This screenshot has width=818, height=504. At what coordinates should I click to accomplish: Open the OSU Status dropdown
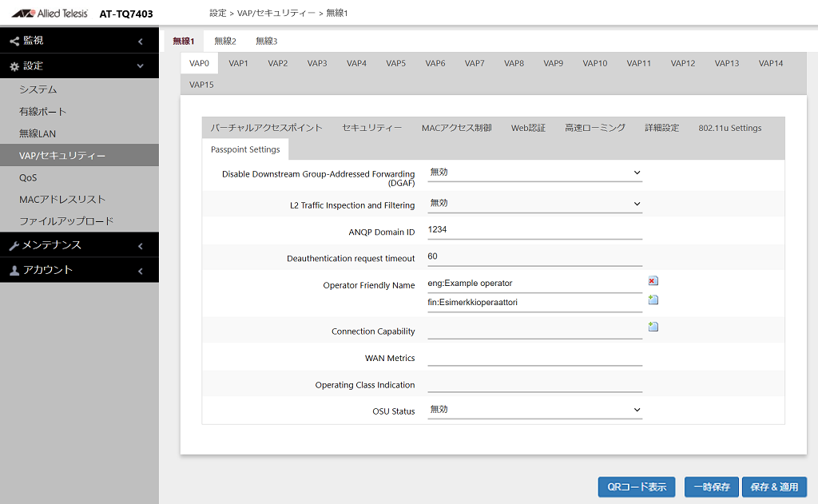tap(534, 410)
